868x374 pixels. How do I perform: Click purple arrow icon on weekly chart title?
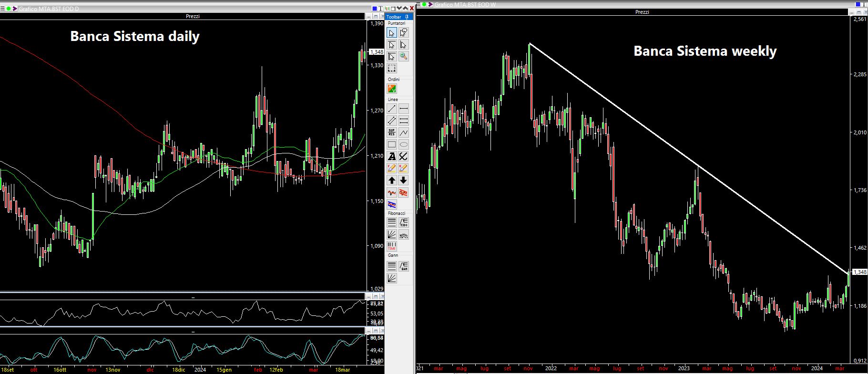(x=430, y=4)
